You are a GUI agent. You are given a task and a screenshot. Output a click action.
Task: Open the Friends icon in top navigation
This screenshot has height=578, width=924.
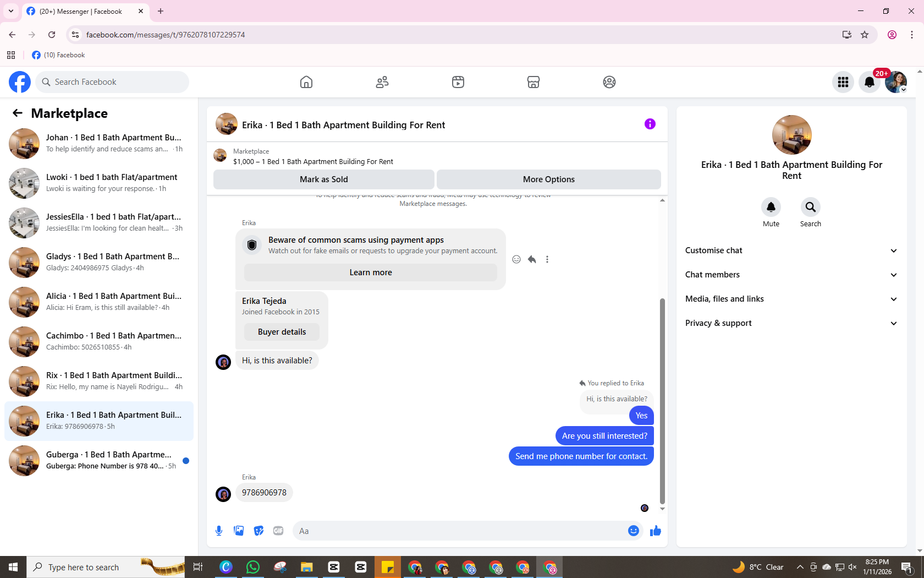pos(382,82)
